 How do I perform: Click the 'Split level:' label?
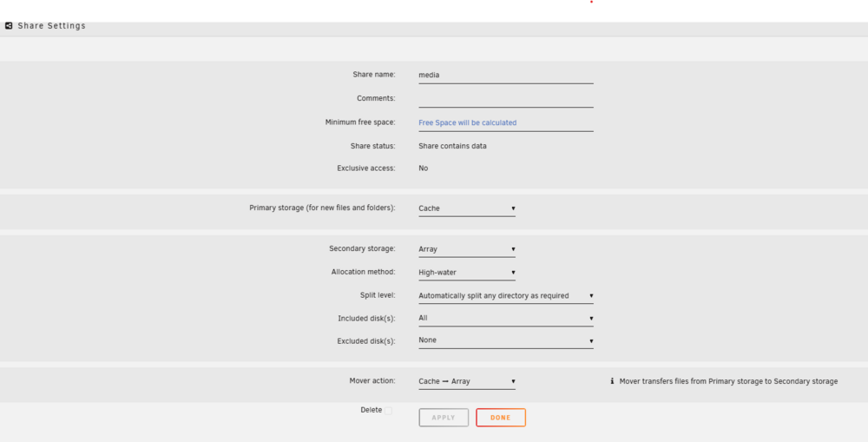(378, 295)
